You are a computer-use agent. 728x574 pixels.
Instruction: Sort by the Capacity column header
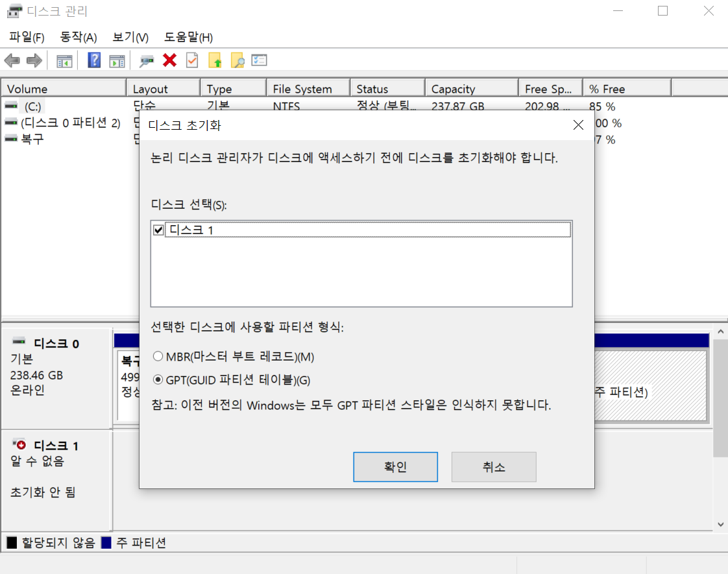[472, 89]
